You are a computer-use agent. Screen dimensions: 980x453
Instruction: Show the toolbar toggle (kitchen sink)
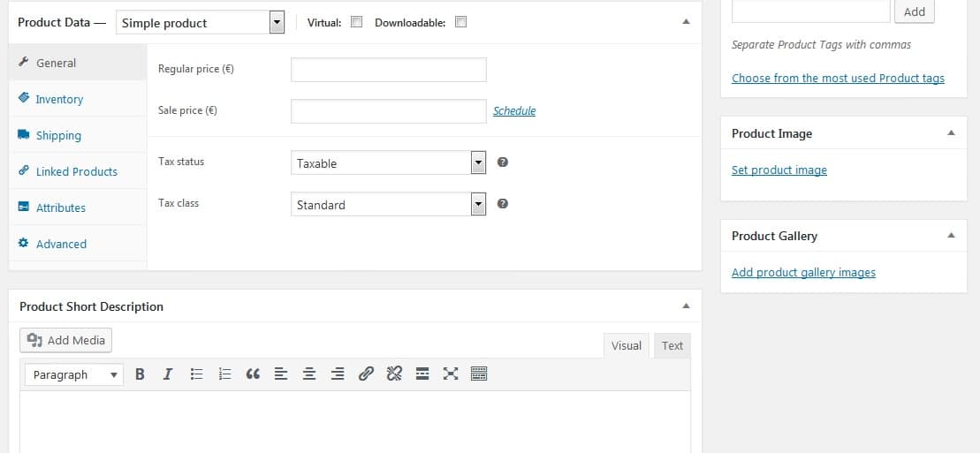(x=479, y=374)
